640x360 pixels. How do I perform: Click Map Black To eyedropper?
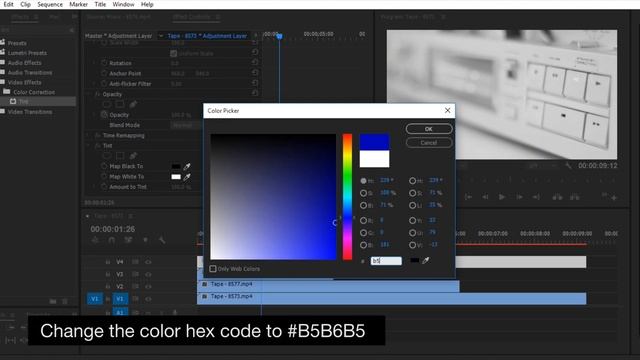coord(187,167)
